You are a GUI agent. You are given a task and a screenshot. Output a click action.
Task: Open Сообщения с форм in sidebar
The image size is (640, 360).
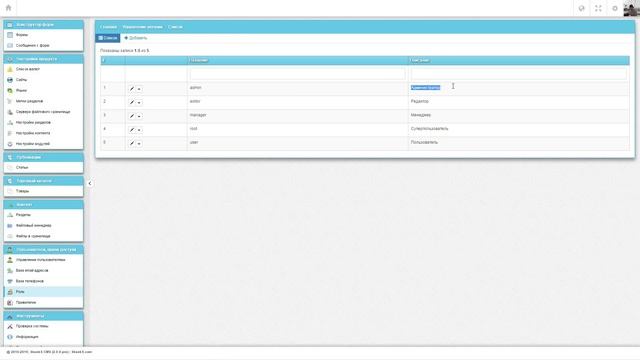click(43, 45)
